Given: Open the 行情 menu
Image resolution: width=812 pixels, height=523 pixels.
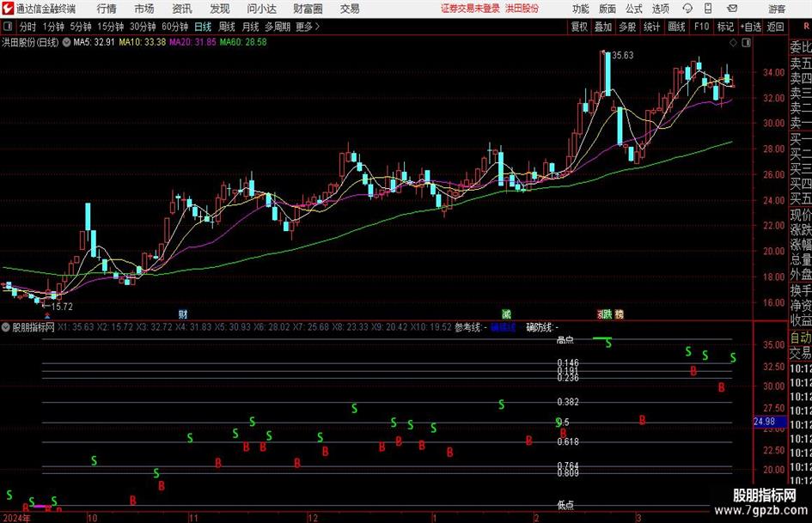Looking at the screenshot, I should point(107,9).
